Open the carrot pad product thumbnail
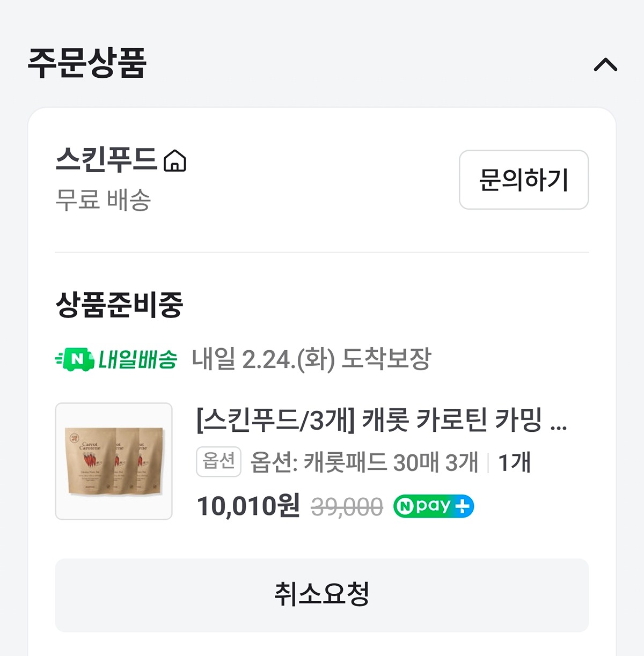The height and width of the screenshot is (656, 644). coord(114,461)
